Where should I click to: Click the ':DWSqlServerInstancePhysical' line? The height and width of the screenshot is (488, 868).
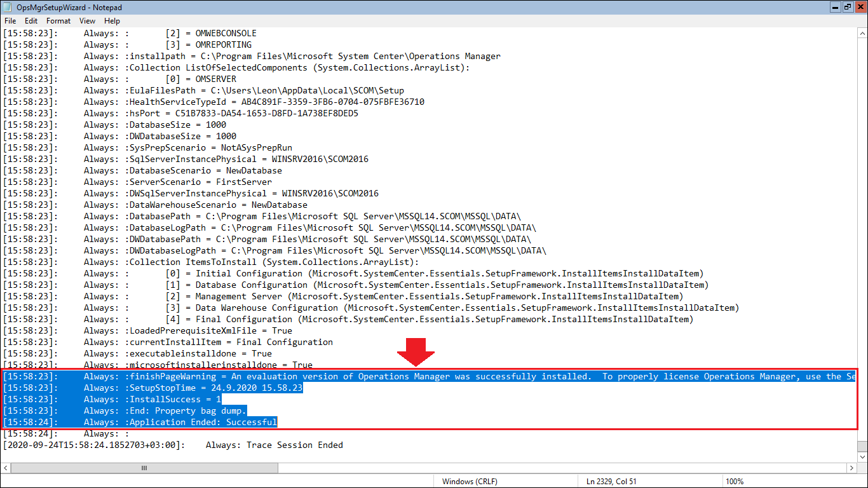[x=191, y=193]
